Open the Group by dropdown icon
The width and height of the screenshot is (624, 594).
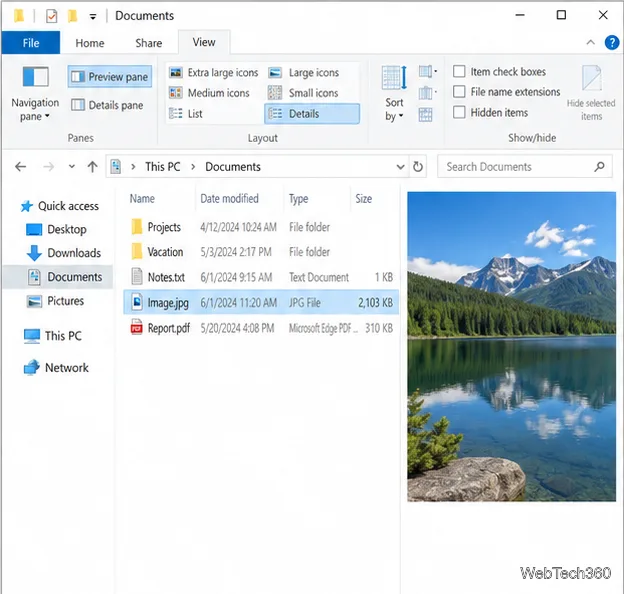[427, 72]
